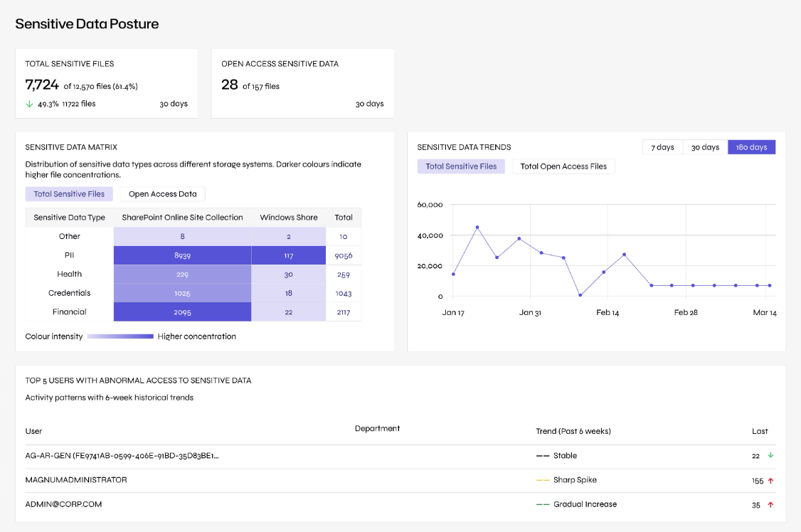
Task: Click the 7,724 total sensitive files value
Action: 42,84
